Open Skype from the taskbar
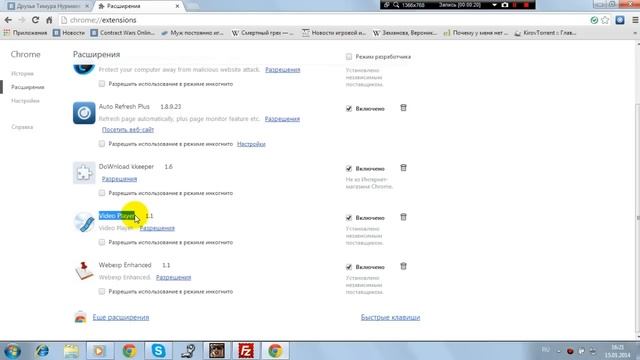The width and height of the screenshot is (640, 360). pos(158,351)
